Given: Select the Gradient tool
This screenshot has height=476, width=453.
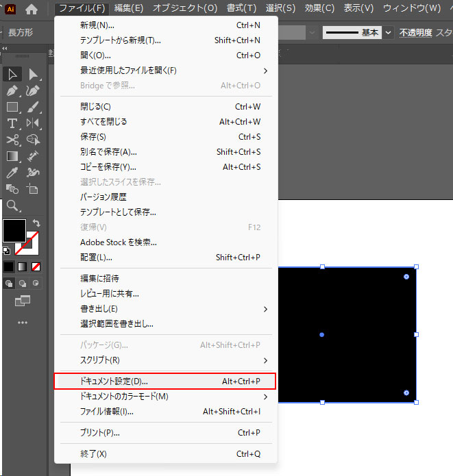Looking at the screenshot, I should 12,156.
